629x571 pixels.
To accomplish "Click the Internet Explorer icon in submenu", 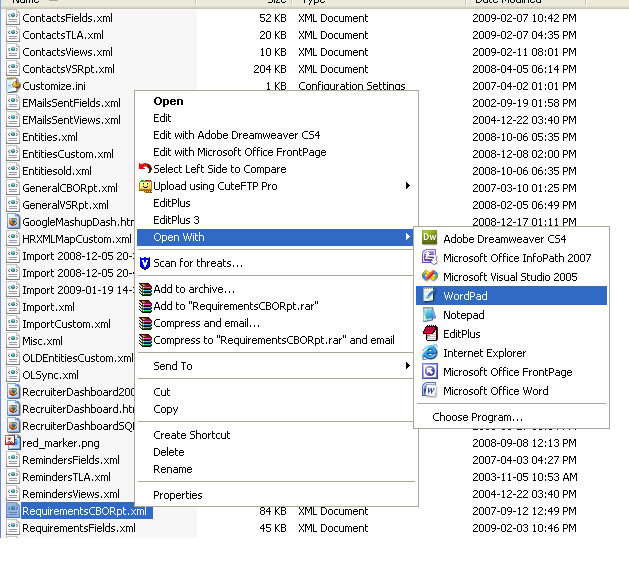I will tap(430, 353).
